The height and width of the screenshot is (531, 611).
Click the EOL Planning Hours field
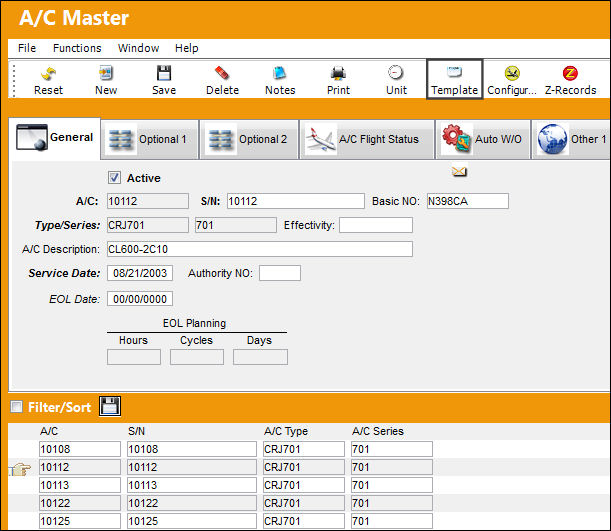(x=134, y=357)
